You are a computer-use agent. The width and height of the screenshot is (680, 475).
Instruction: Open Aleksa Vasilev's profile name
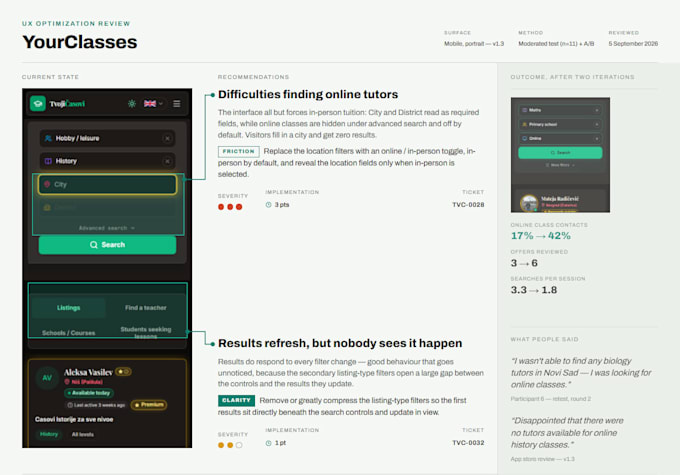click(88, 372)
